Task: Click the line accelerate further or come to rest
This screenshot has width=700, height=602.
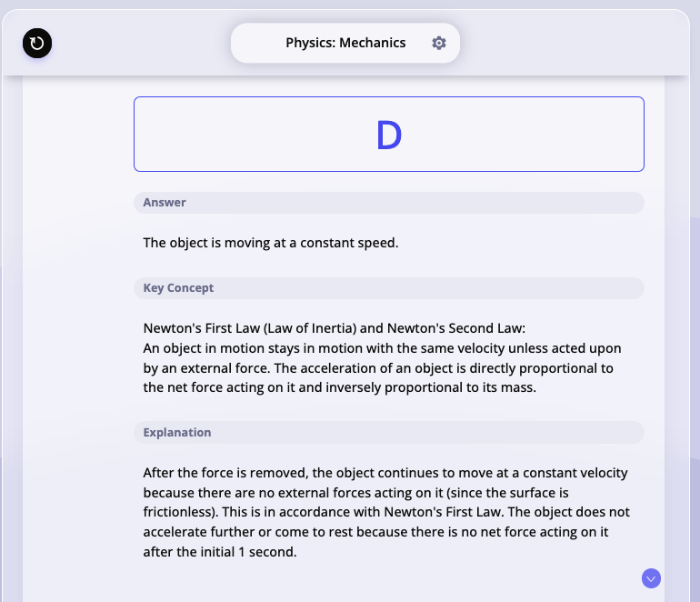Action: 375,532
